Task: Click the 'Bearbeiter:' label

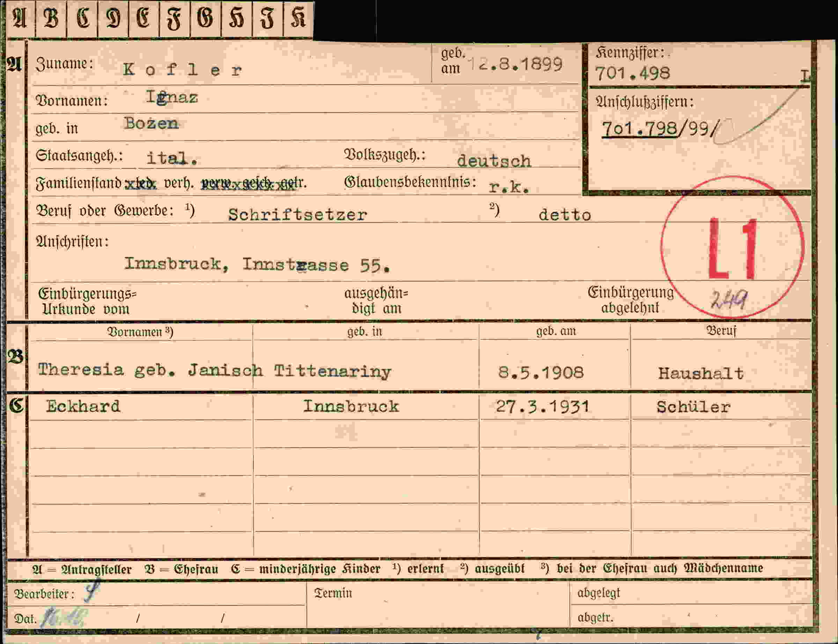Action: [44, 594]
